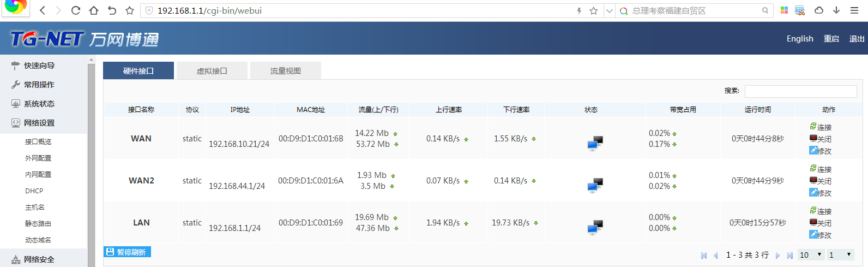Reload page with browser refresh icon
The width and height of the screenshot is (868, 267).
pos(76,10)
